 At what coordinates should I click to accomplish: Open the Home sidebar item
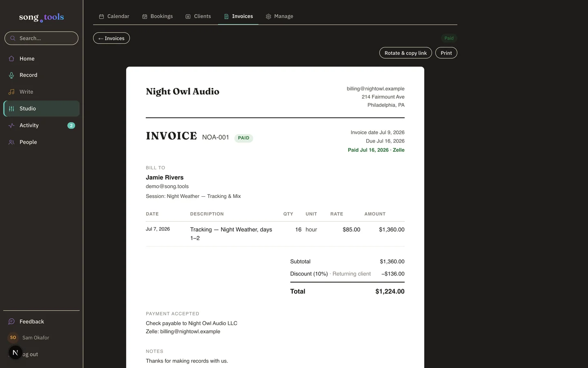[x=41, y=58]
